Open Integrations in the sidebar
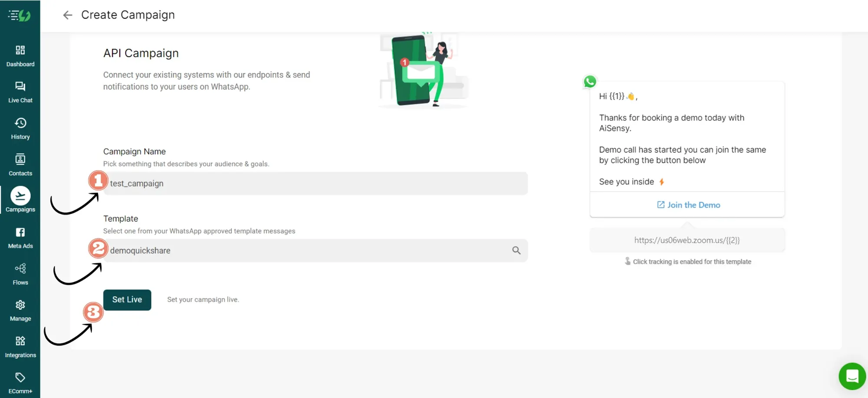Screen dimensions: 868x398 pos(20,347)
